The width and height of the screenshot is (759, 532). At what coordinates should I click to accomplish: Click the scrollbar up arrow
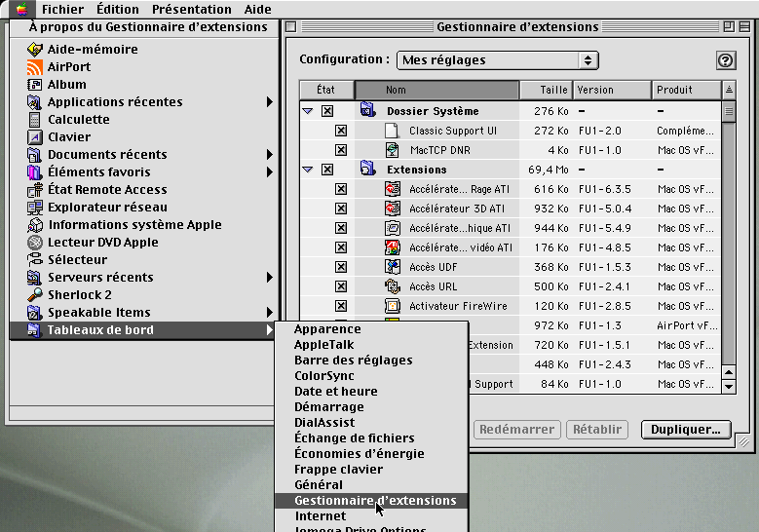coord(729,372)
